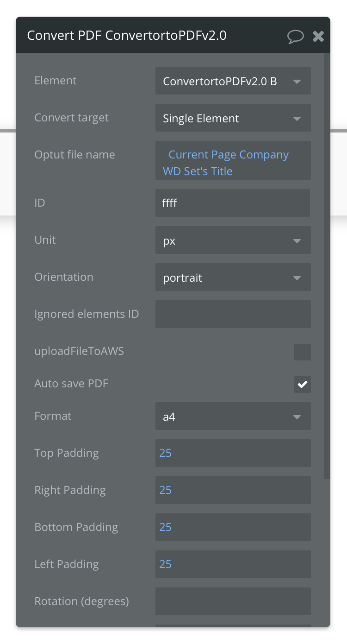Click the panel title Convert PDF ConvertortoPDFv2.0
The image size is (347, 644).
click(x=127, y=36)
